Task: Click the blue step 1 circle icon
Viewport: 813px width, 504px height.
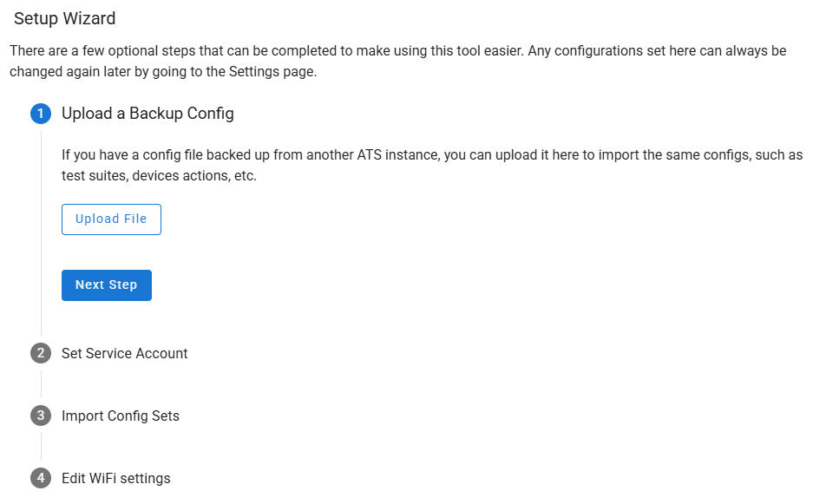Action: 41,114
